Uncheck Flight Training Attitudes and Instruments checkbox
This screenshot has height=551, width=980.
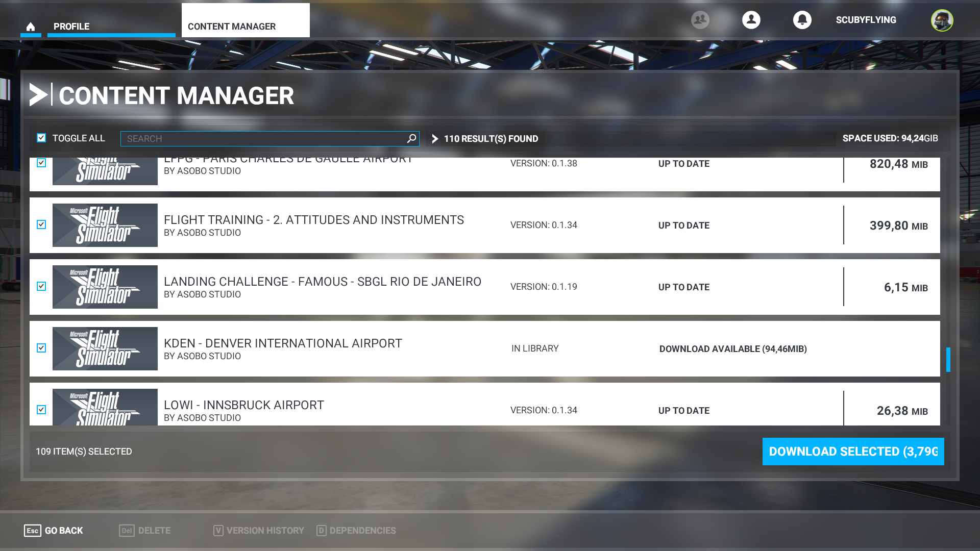(x=41, y=224)
